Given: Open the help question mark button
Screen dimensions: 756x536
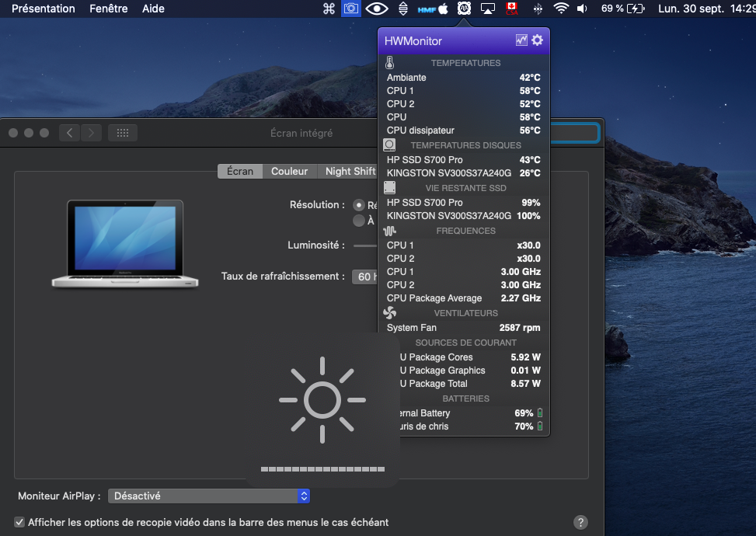Looking at the screenshot, I should point(580,522).
